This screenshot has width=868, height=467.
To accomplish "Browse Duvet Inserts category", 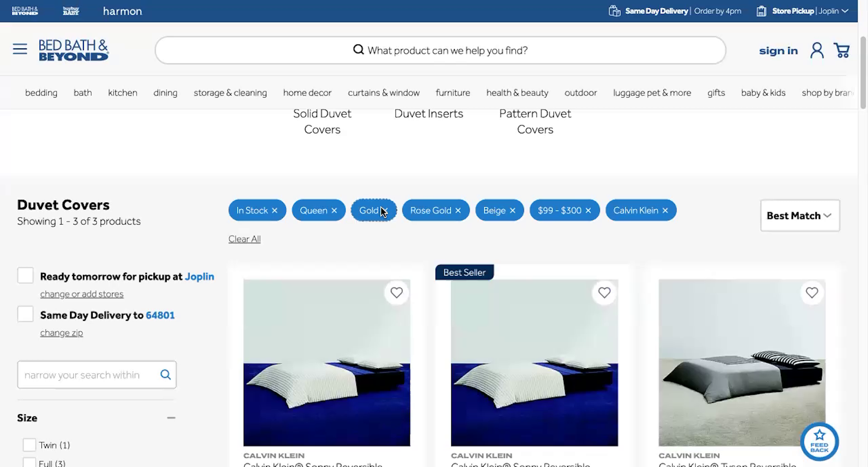I will pyautogui.click(x=429, y=114).
